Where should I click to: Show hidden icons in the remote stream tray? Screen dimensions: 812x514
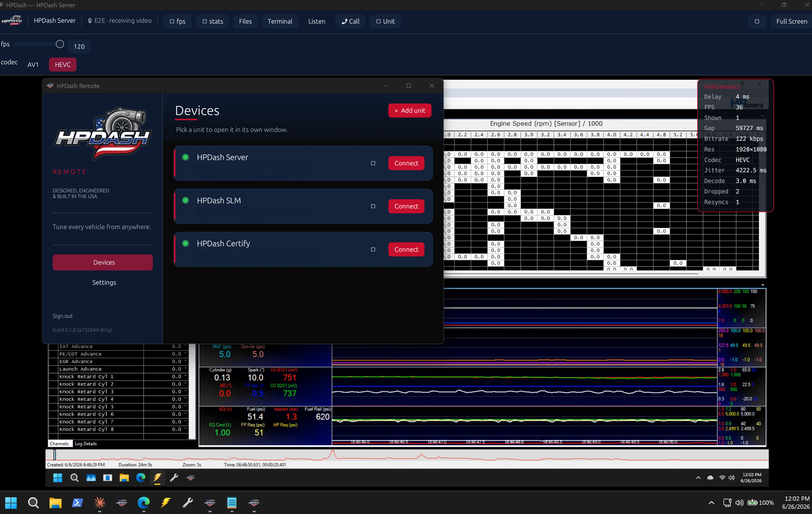pyautogui.click(x=698, y=478)
